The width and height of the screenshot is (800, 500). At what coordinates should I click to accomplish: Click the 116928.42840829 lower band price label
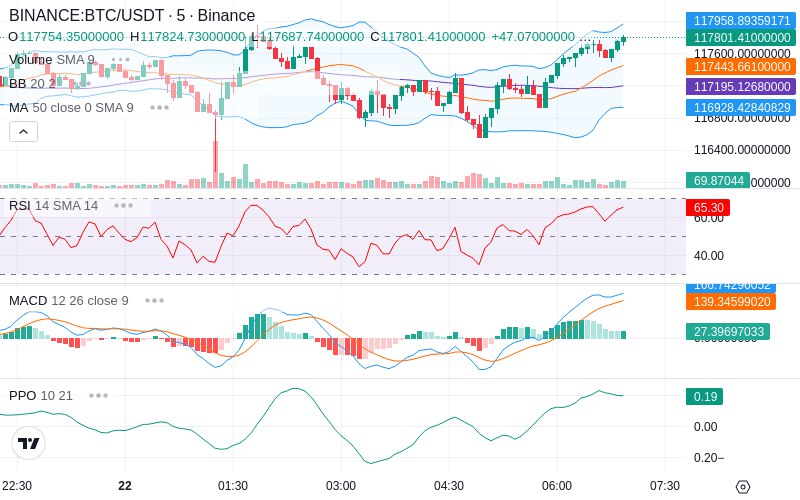pos(741,107)
